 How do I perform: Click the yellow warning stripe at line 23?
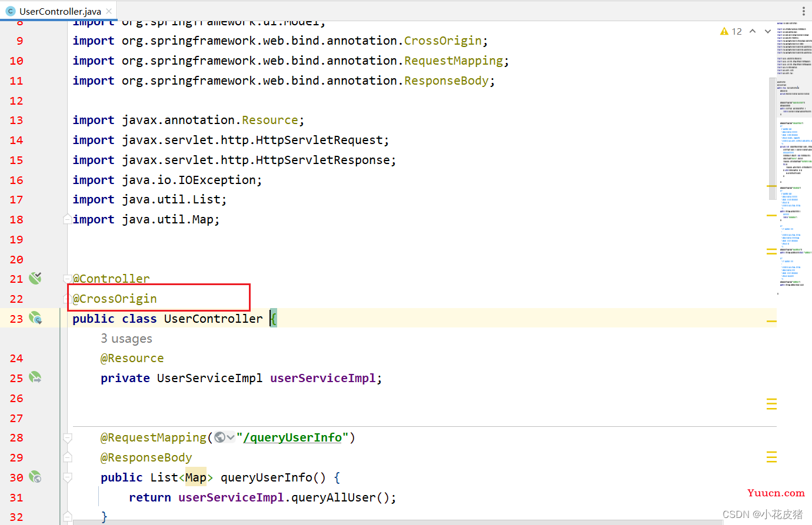coord(771,321)
